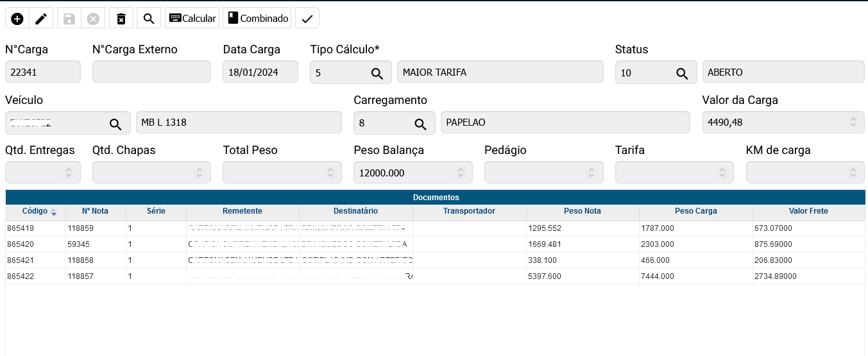Click the confirm checkmark icon

tap(307, 19)
